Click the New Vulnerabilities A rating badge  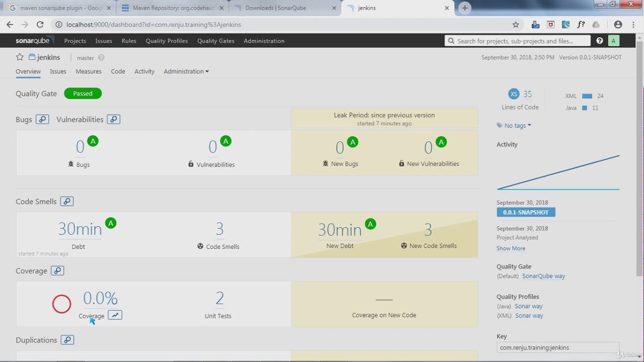pos(441,142)
